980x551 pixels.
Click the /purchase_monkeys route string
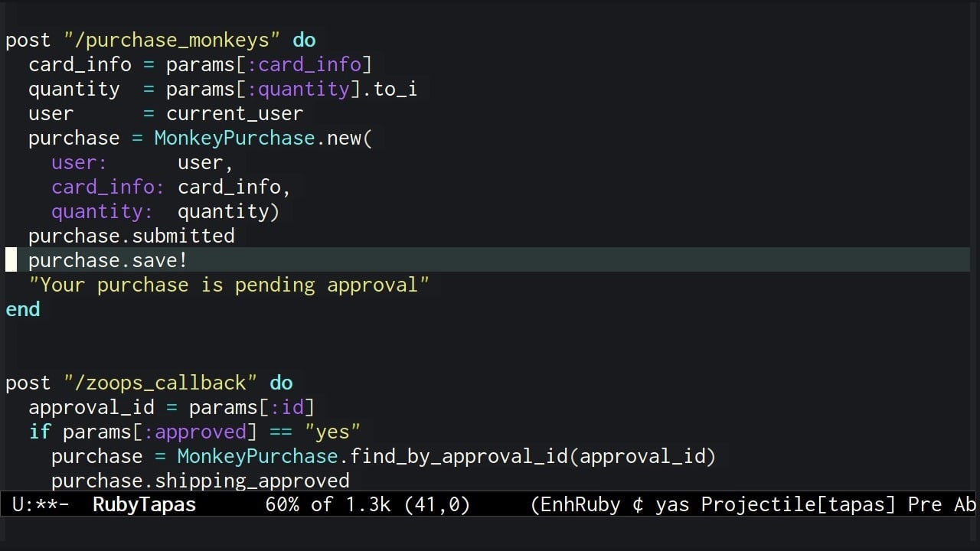tap(171, 40)
